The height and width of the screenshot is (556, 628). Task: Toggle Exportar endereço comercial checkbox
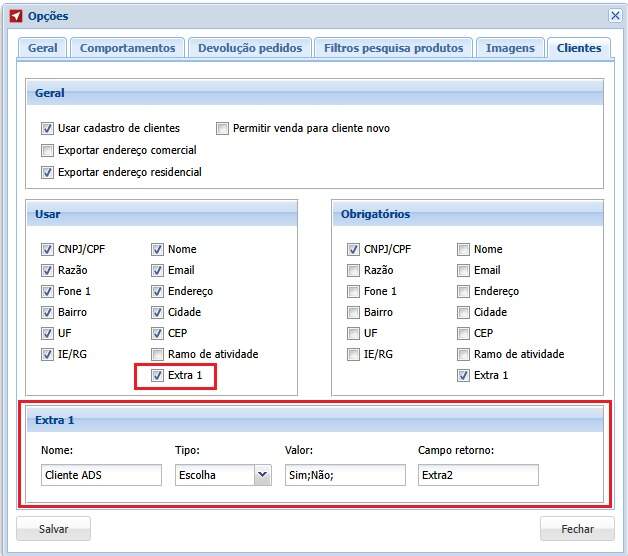(x=47, y=151)
